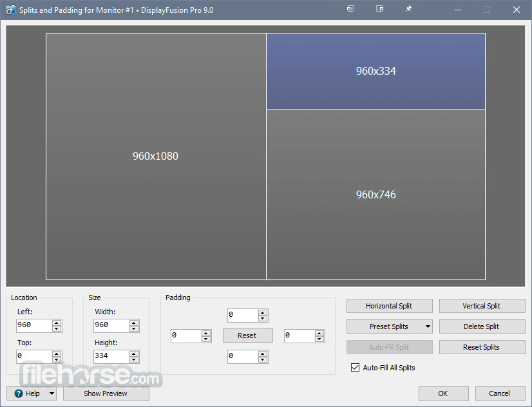
Task: Open the Preset Splits dropdown
Action: click(389, 327)
